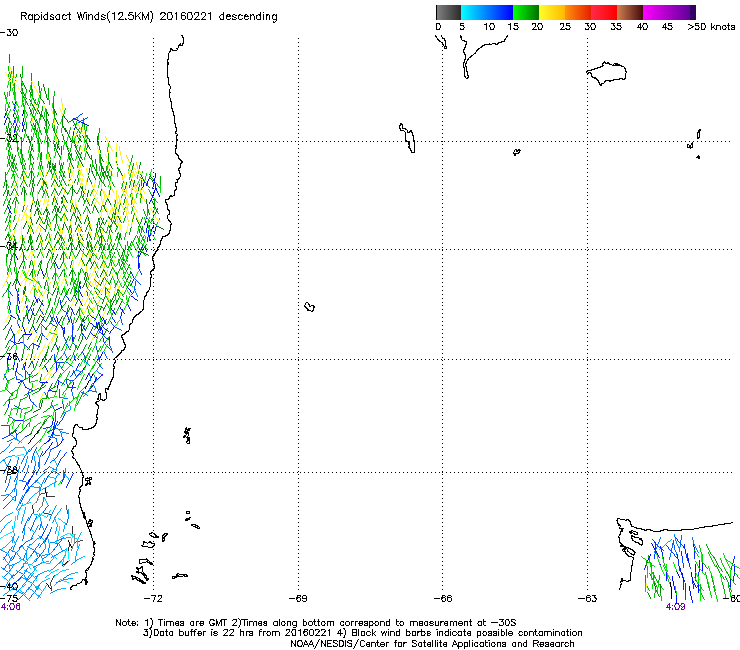740x650 pixels.
Task: Click the 'NOAA/NESDIS/Center for Satellite Applications and Research' credit
Action: tap(432, 644)
